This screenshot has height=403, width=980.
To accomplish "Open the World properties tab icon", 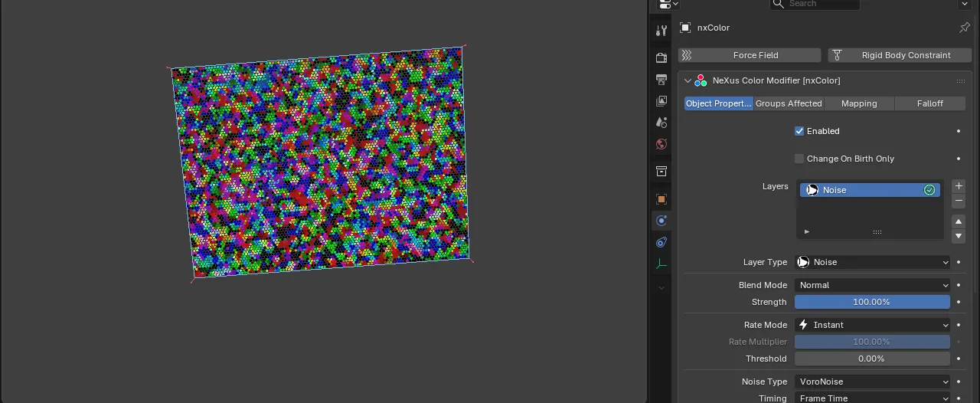I will coord(661,144).
